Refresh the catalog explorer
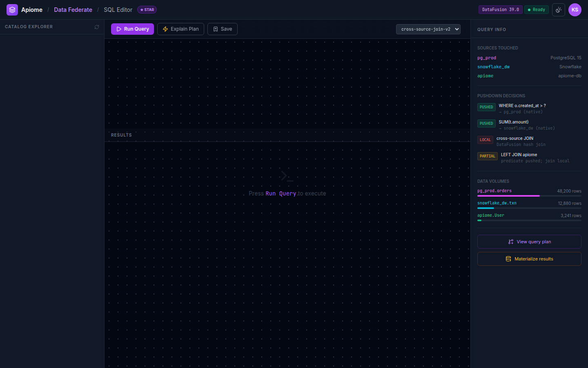Image resolution: width=588 pixels, height=368 pixels. coord(97,27)
